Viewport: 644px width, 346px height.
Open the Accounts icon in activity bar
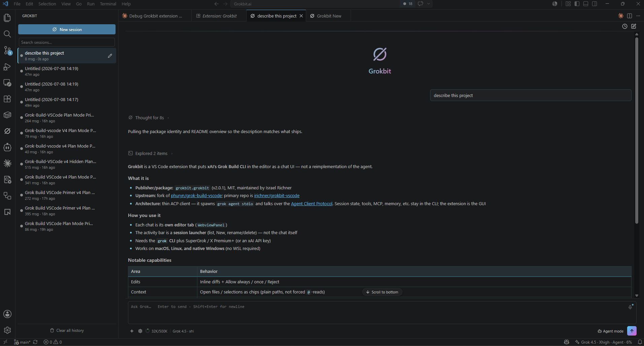(7, 314)
